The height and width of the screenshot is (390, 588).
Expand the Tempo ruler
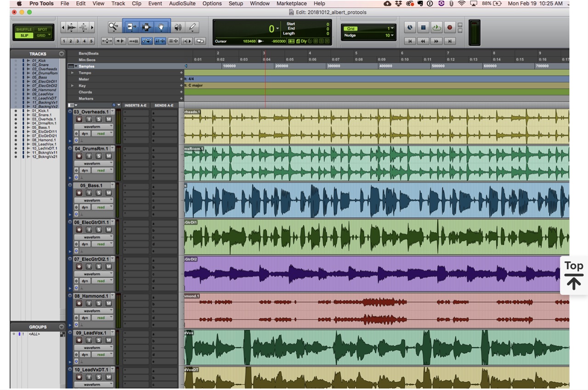point(72,73)
